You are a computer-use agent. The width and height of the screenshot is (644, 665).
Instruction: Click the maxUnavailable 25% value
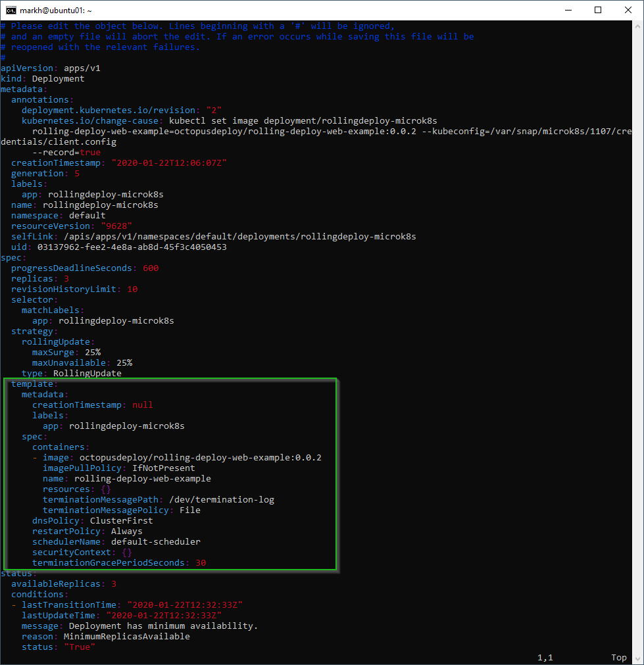(124, 363)
